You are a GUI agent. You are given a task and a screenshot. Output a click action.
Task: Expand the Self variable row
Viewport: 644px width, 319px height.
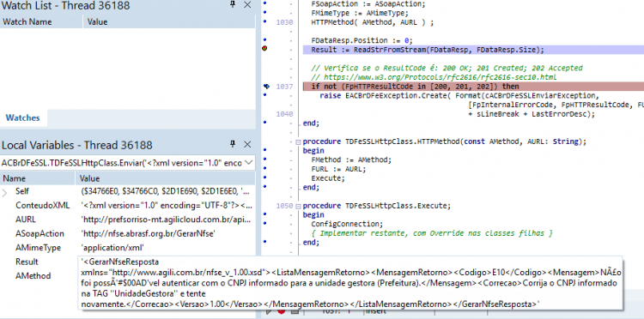coord(5,192)
